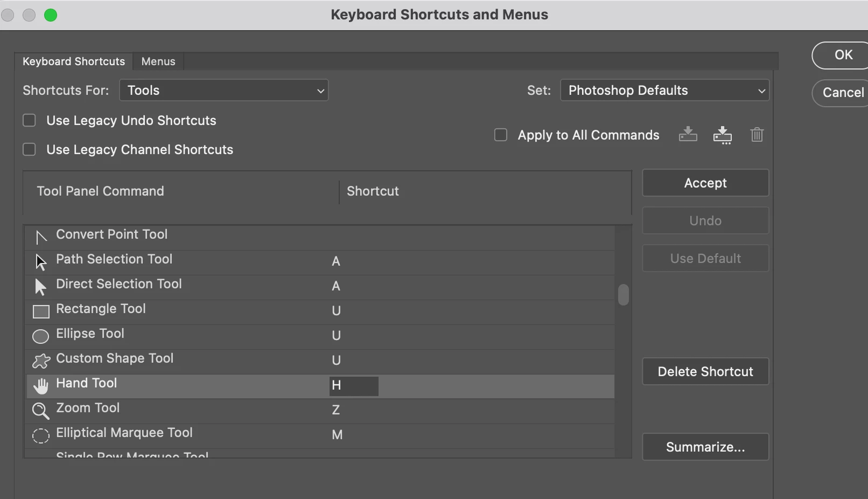Select the Path Selection Tool arrow icon

pos(41,261)
